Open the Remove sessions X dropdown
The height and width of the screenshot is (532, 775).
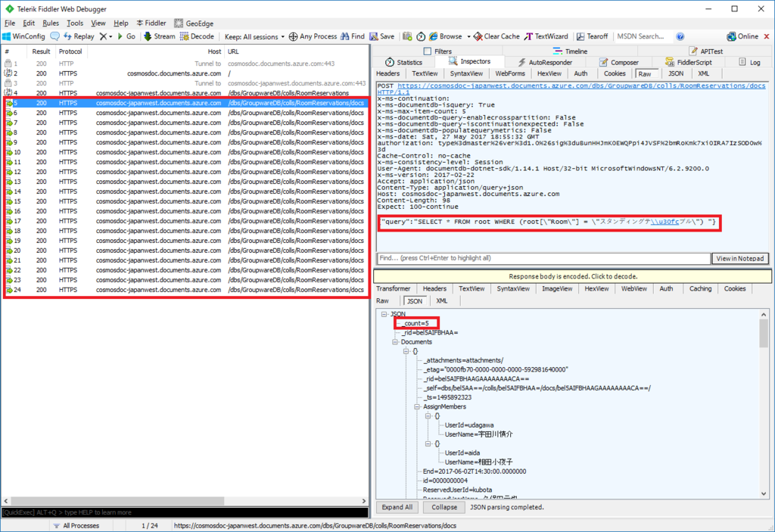(x=106, y=36)
